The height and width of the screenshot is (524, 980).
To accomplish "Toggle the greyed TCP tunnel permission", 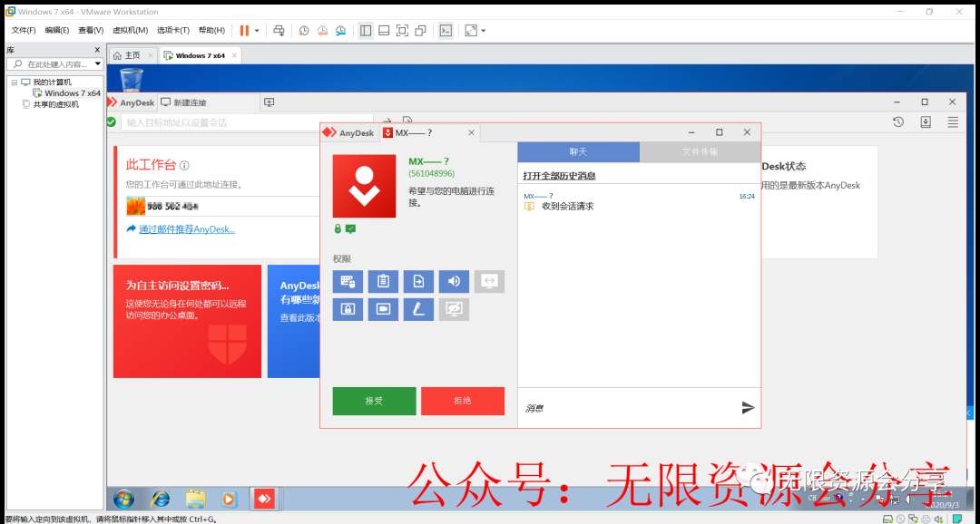I will click(489, 282).
